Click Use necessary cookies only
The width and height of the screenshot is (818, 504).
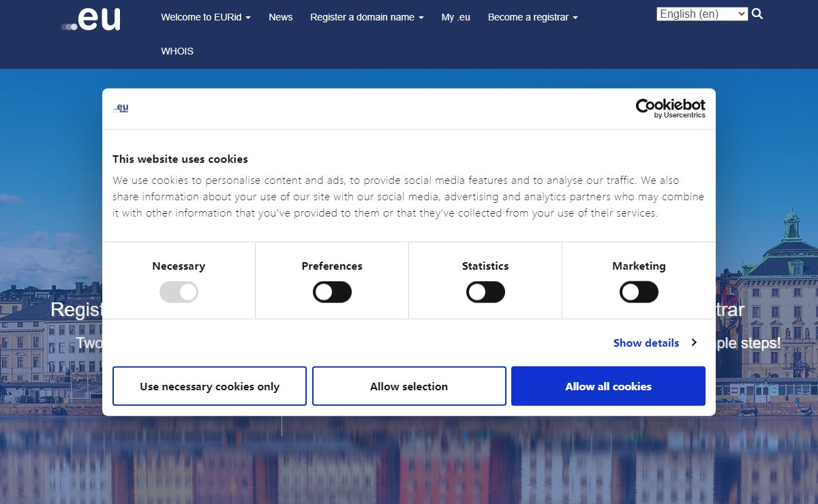(x=209, y=386)
